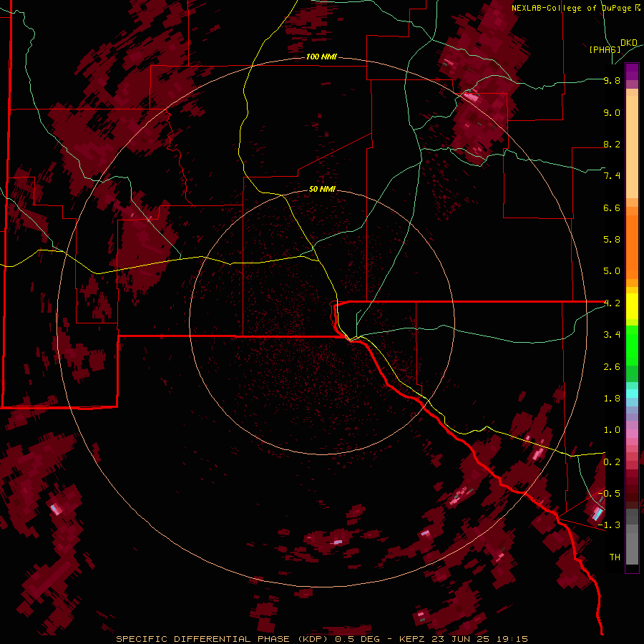Click the 7.4 value on color scale
Viewport: 644px width, 644px height.
[612, 176]
